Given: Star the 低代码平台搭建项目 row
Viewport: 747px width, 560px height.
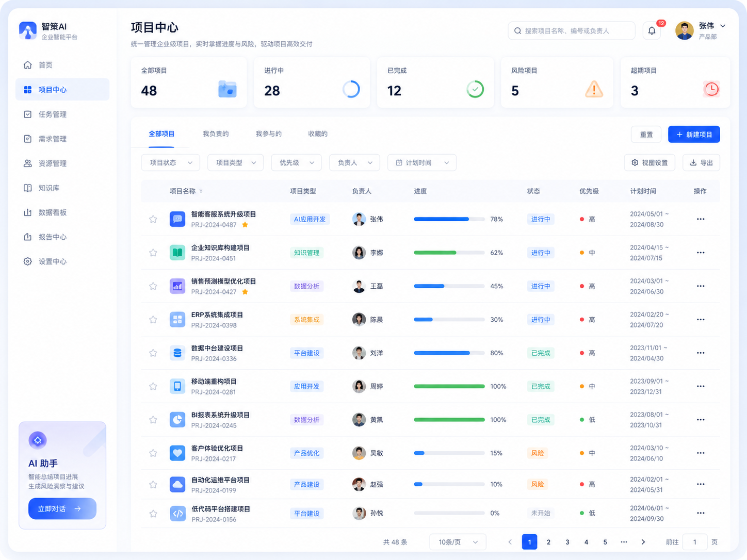Looking at the screenshot, I should (x=153, y=514).
